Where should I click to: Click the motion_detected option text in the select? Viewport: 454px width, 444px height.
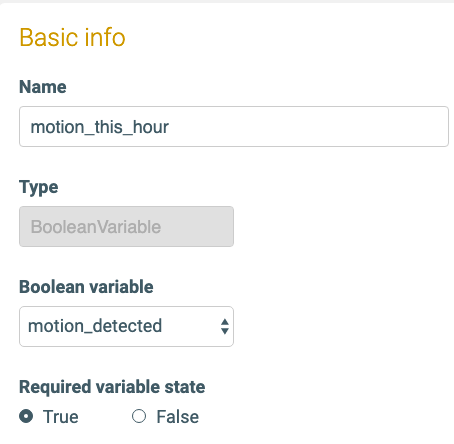click(x=95, y=326)
